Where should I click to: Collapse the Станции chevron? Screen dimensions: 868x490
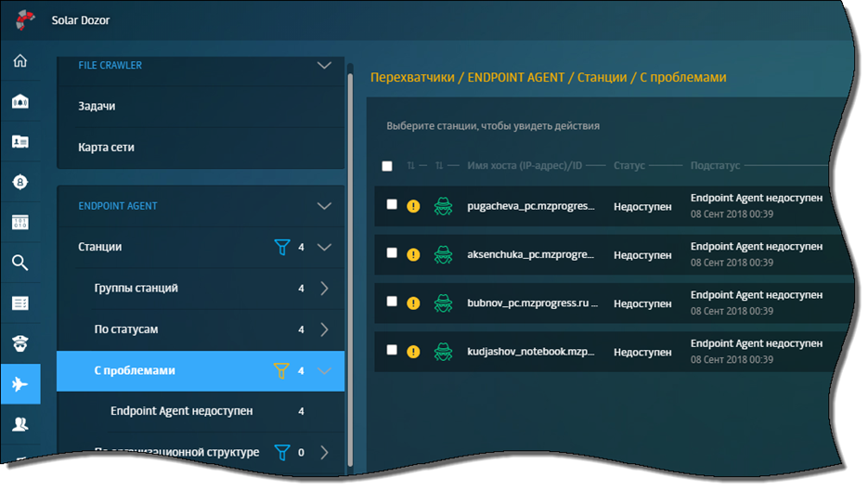(x=324, y=247)
